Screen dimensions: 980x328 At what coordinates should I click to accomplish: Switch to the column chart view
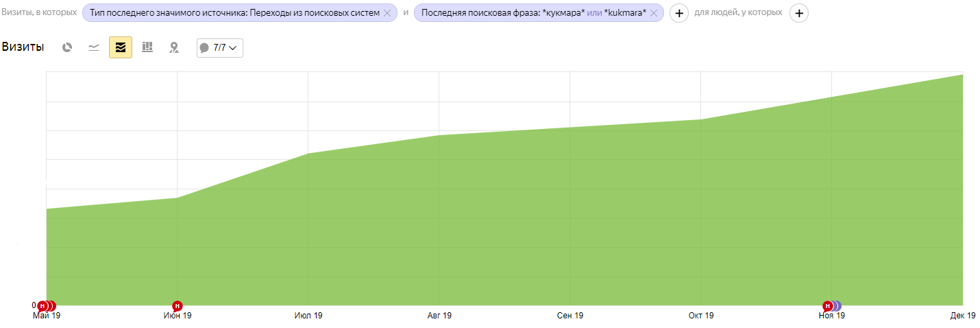[x=147, y=47]
